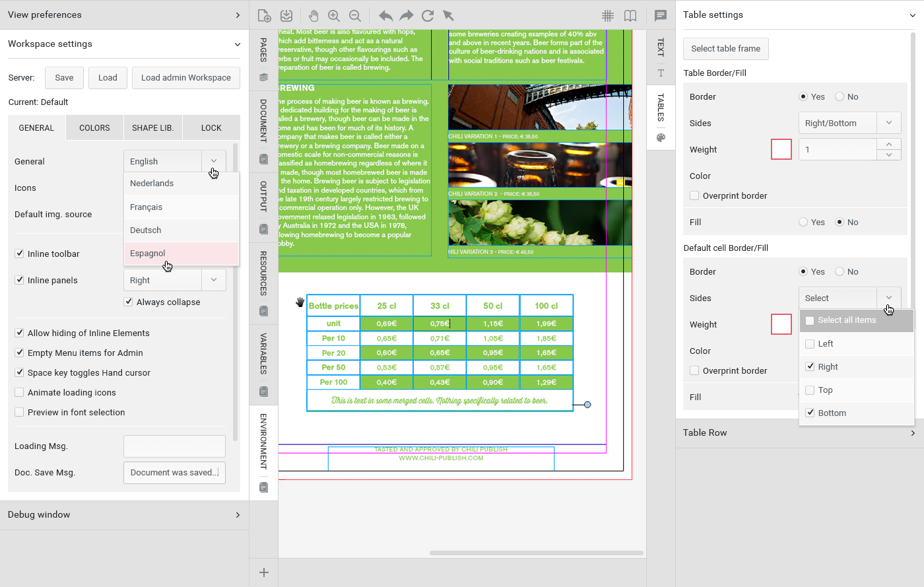Viewport: 924px width, 587px height.
Task: Toggle the grid display icon
Action: [608, 15]
